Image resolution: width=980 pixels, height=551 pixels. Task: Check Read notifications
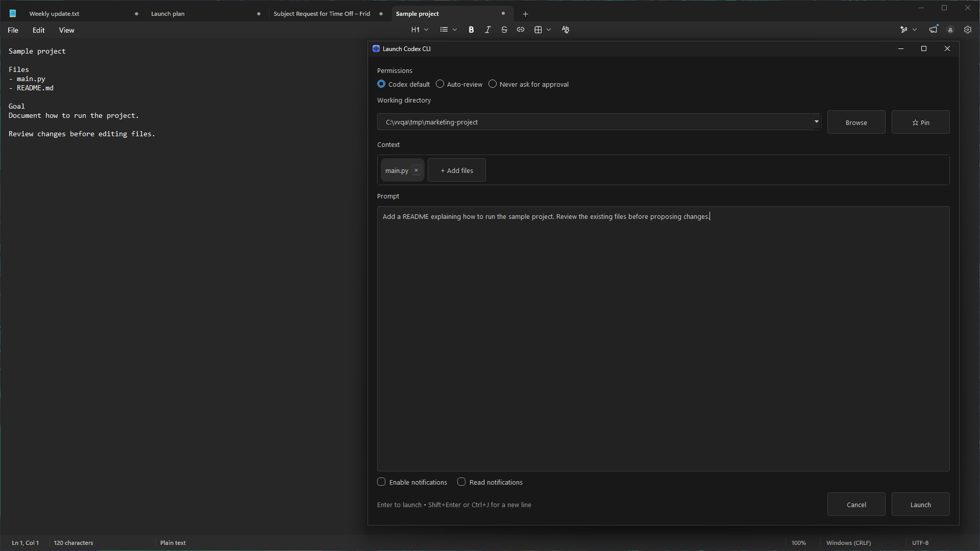coord(490,482)
